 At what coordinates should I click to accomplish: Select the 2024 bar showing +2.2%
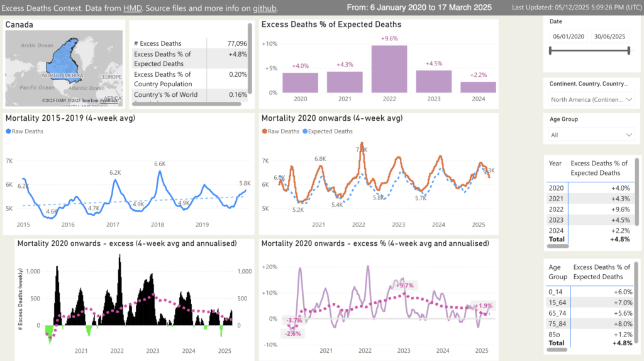(477, 87)
